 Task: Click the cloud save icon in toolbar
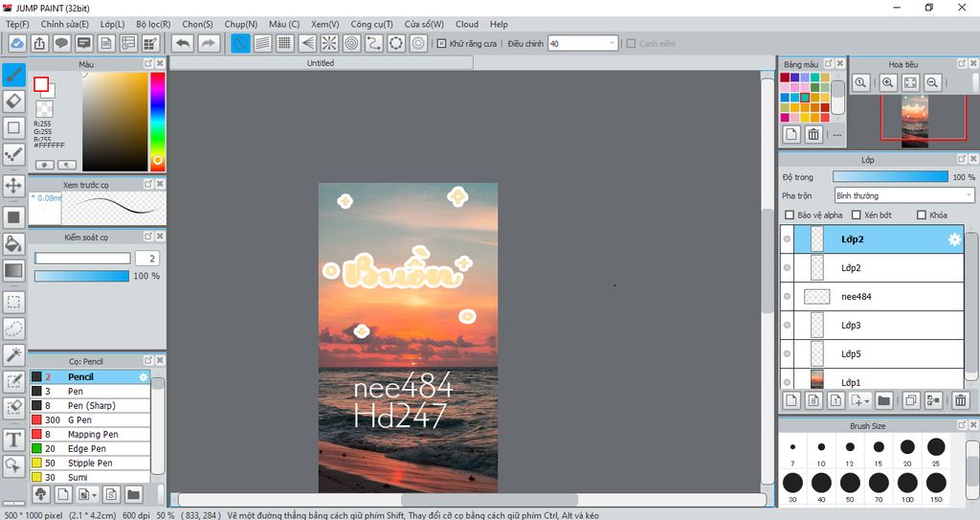[x=17, y=43]
